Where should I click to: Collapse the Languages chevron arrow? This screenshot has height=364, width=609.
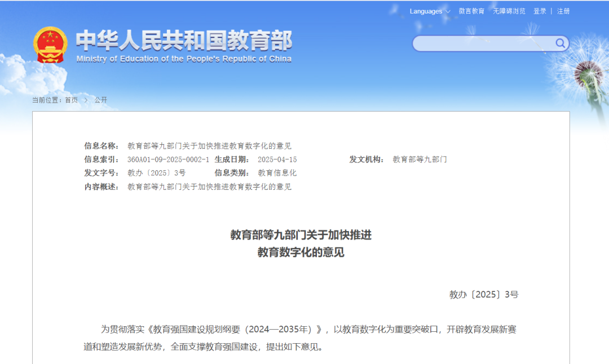(x=448, y=11)
